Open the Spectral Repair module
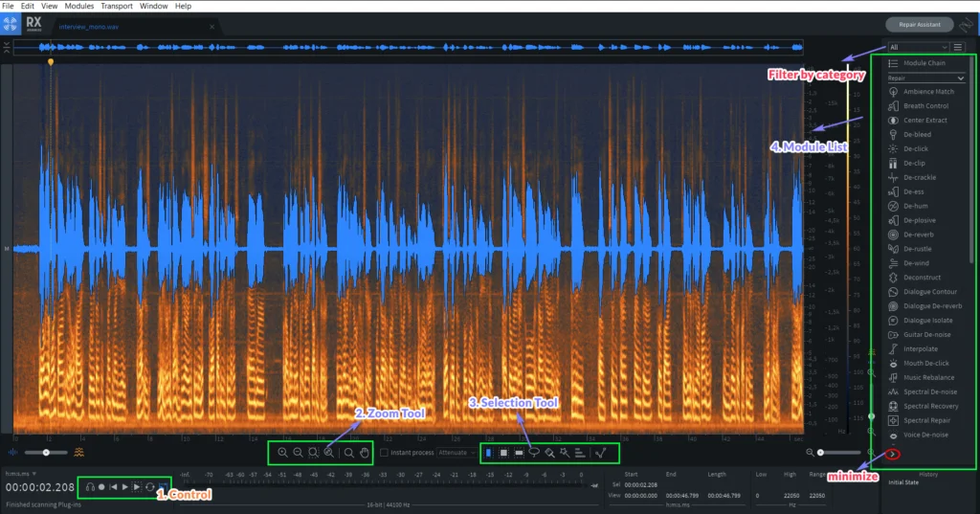The height and width of the screenshot is (514, 980). 922,421
